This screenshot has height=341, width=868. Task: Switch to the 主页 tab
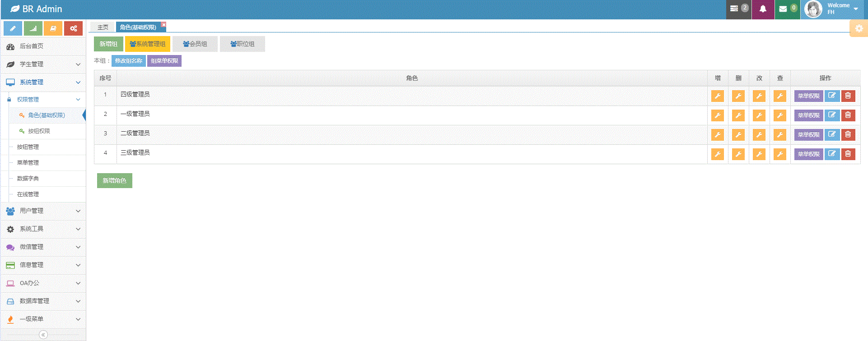[103, 27]
